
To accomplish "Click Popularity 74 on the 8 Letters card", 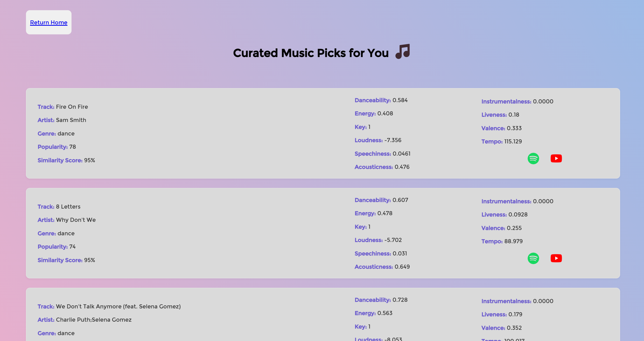I will [x=57, y=247].
